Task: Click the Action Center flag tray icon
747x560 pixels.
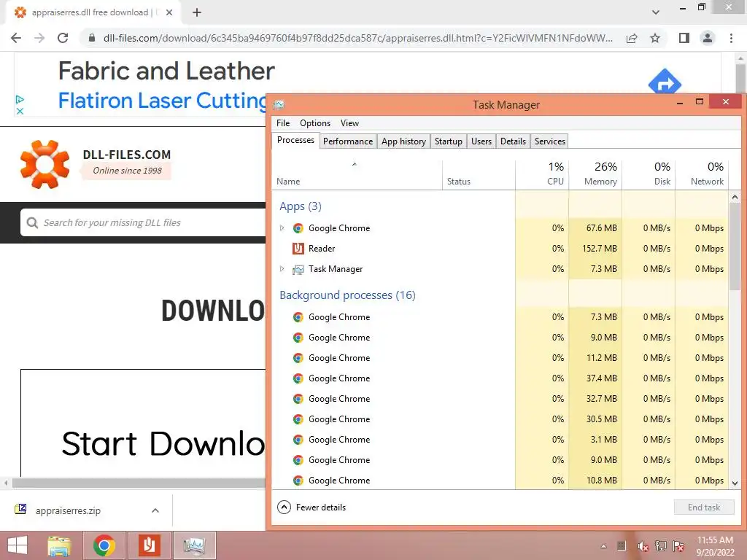Action: click(678, 546)
